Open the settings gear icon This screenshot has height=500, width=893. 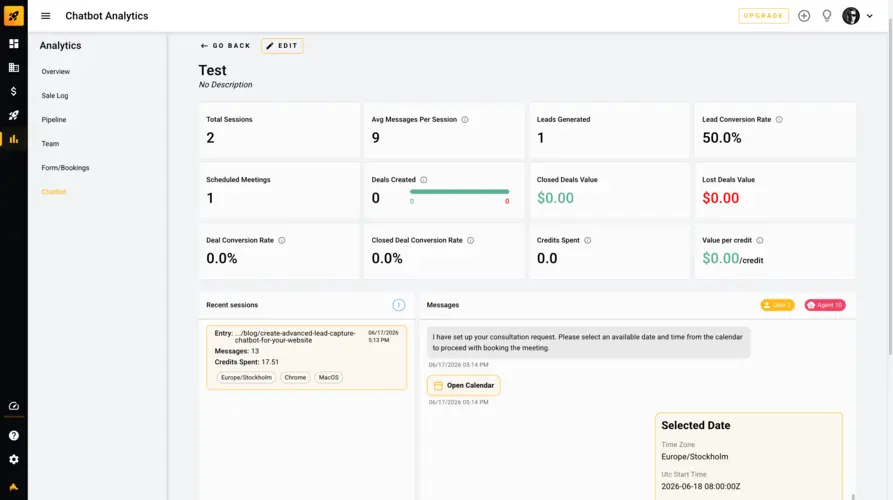(x=14, y=460)
